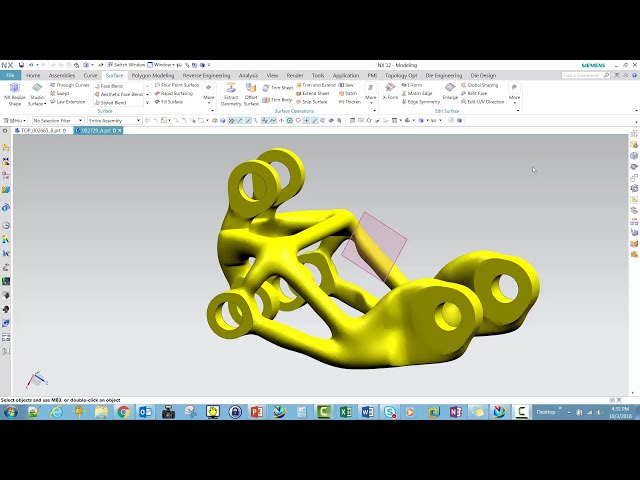Click into the Find a Command search box

(x=582, y=76)
